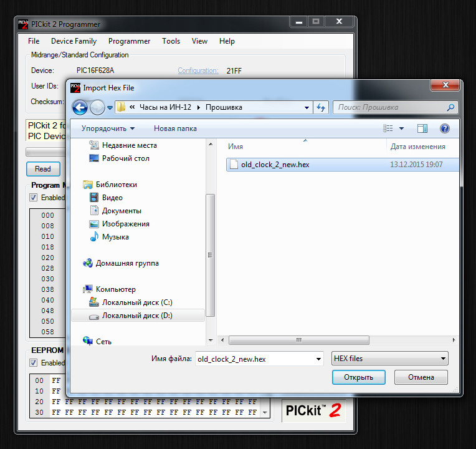Click PICkit 2 icon in Import Hex File title
476x449 pixels.
coord(75,87)
